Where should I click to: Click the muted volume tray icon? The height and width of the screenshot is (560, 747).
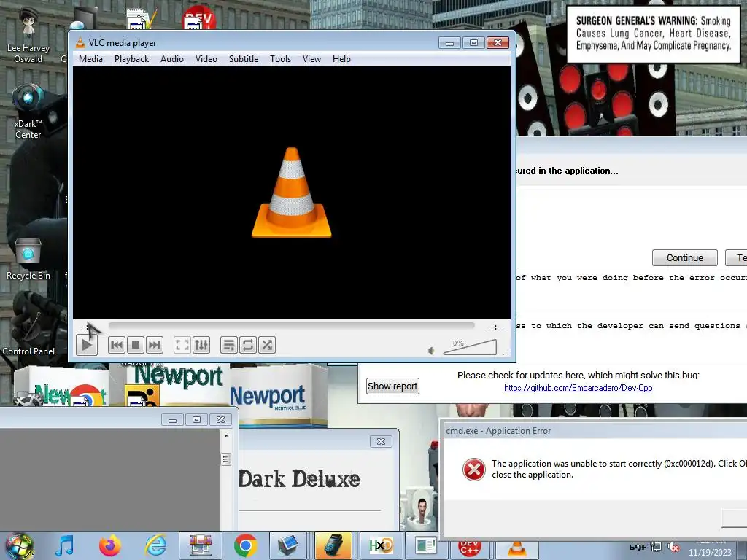pos(673,547)
